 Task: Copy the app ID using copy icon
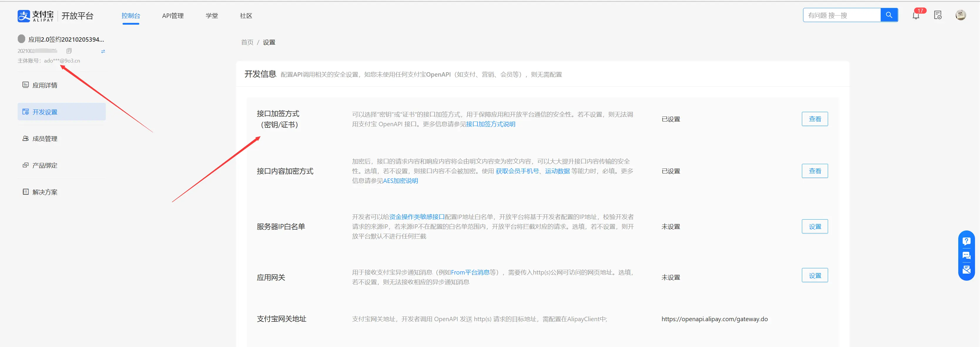69,51
